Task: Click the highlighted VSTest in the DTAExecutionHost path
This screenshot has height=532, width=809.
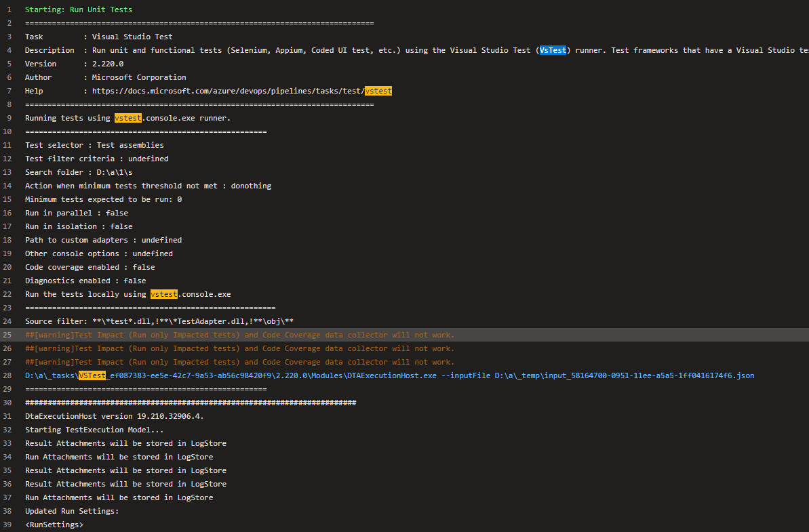Action: (x=93, y=375)
